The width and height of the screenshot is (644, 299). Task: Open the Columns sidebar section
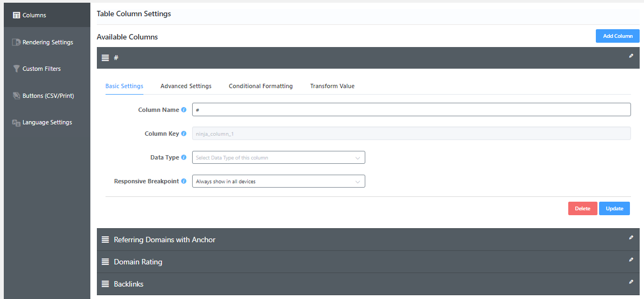coord(47,15)
